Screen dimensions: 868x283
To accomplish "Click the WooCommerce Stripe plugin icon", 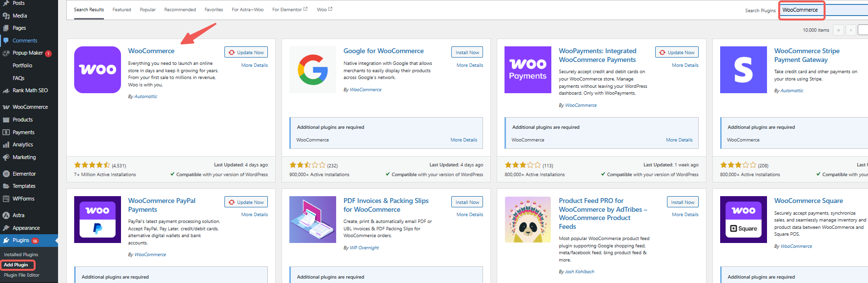I will point(743,70).
